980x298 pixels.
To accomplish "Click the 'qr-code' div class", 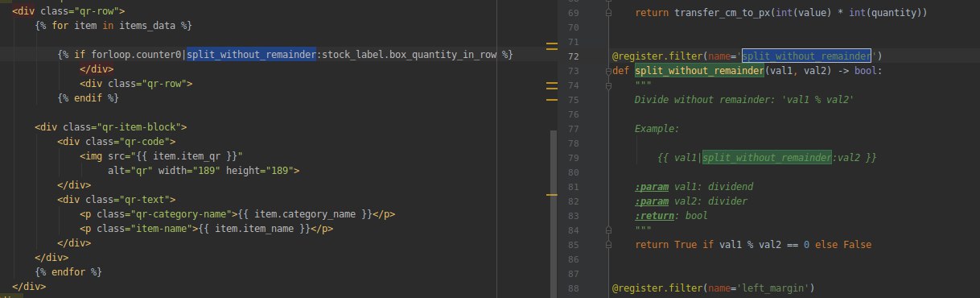I will pos(117,142).
